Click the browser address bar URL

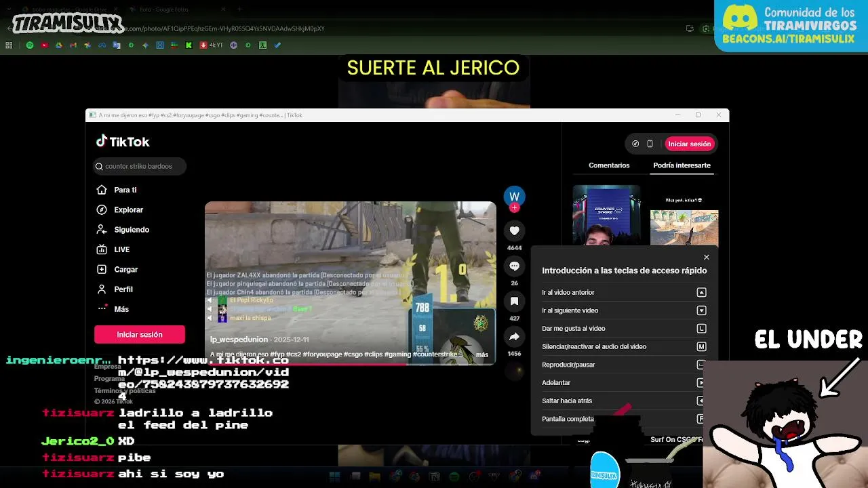click(x=224, y=28)
